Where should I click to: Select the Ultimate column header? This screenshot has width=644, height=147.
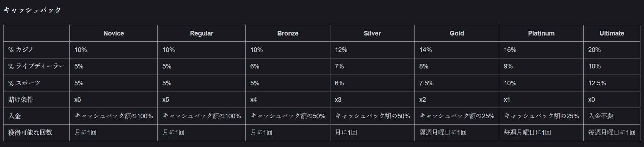pos(611,33)
